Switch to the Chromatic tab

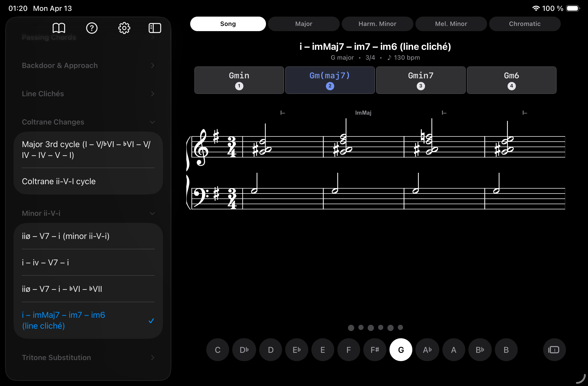[x=524, y=24]
